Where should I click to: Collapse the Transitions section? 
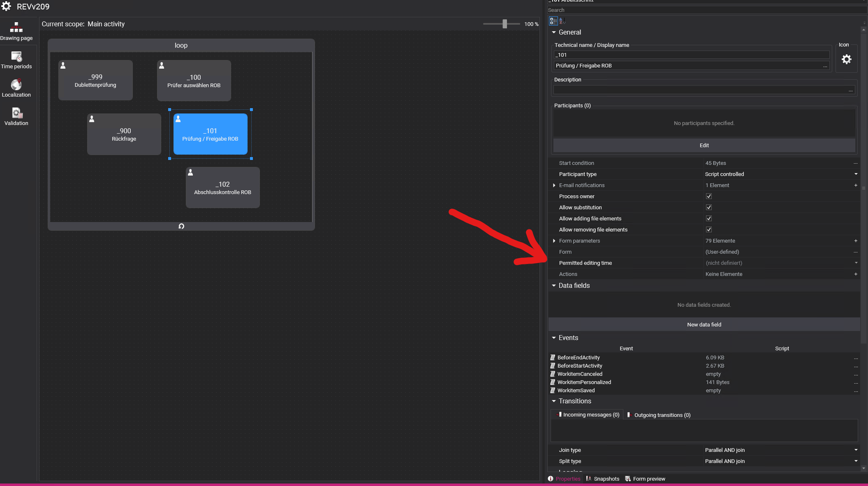tap(554, 401)
